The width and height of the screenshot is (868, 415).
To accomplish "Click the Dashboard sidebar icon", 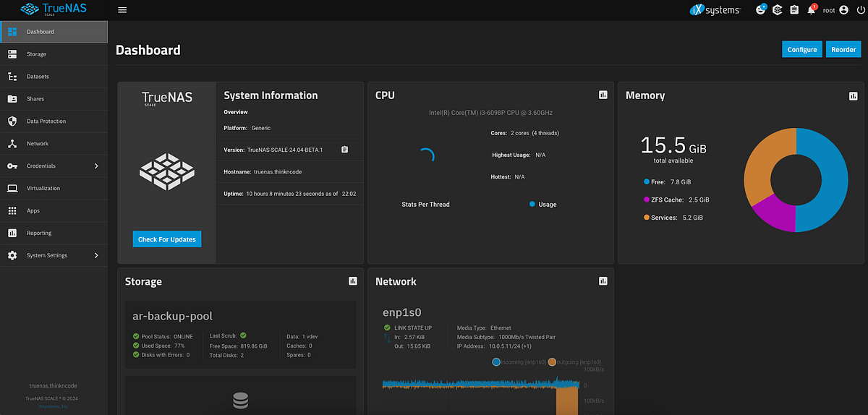I will pyautogui.click(x=12, y=32).
